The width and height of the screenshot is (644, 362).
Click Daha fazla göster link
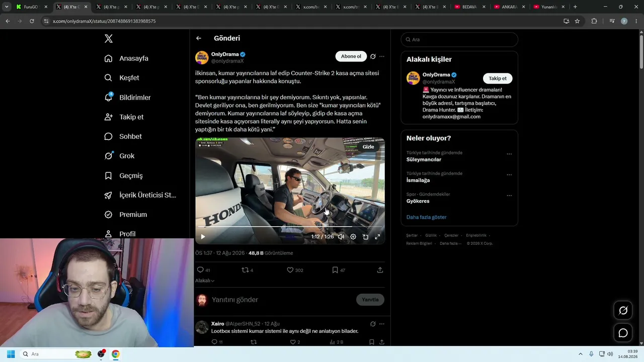pyautogui.click(x=426, y=217)
